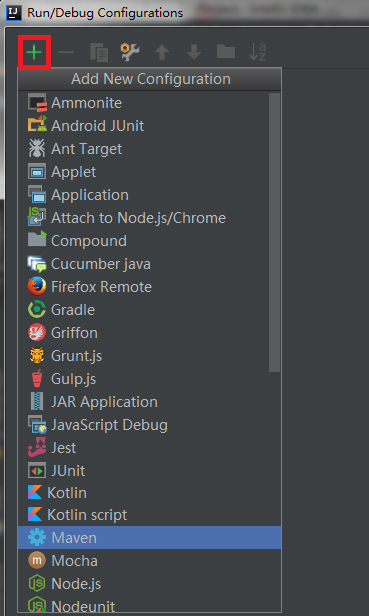Click the Sort Configurations a-z icon
The width and height of the screenshot is (369, 616).
click(x=258, y=52)
